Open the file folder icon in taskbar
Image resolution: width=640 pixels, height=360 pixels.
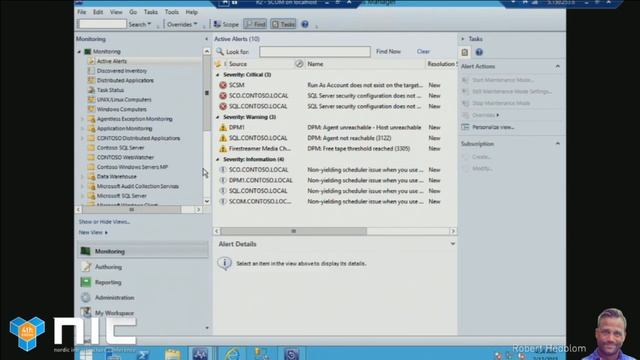173,354
